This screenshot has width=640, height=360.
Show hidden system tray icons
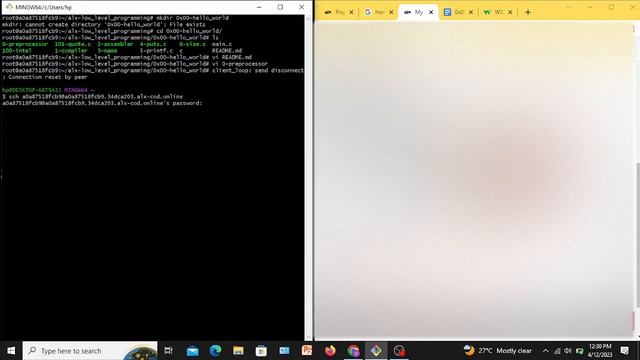coord(546,351)
